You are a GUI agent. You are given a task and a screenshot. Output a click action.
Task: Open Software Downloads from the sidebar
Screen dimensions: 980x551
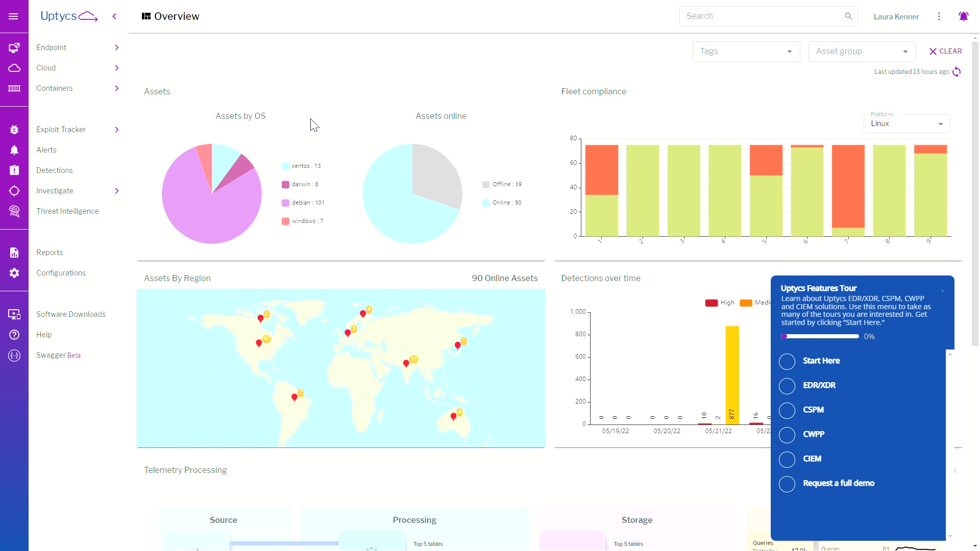point(71,314)
